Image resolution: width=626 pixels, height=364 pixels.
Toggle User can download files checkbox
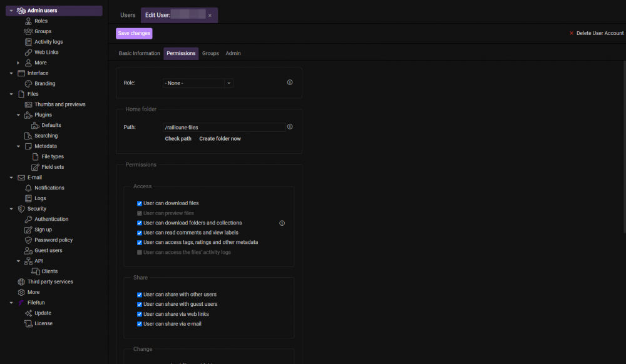pos(140,203)
